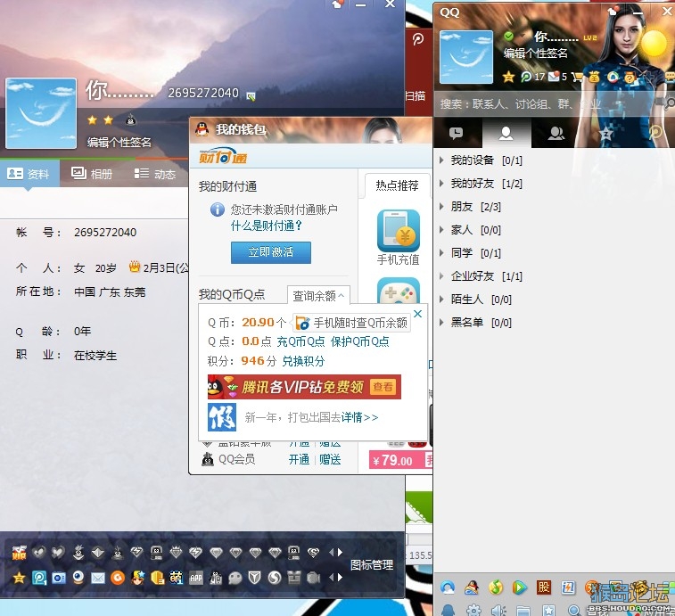Screen dimensions: 675x616
Task: Click the edit pencil icon beside profile QQ number
Action: 251,96
